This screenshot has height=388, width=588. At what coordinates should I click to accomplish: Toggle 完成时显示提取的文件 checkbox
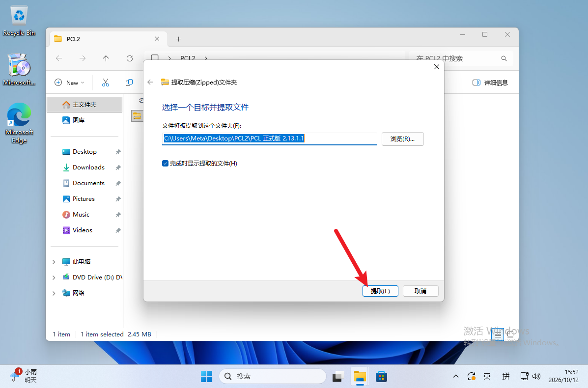coord(165,164)
